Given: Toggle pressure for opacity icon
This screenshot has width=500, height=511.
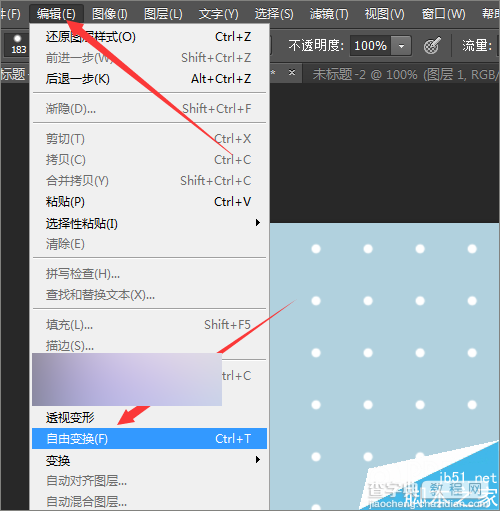Looking at the screenshot, I should point(432,45).
